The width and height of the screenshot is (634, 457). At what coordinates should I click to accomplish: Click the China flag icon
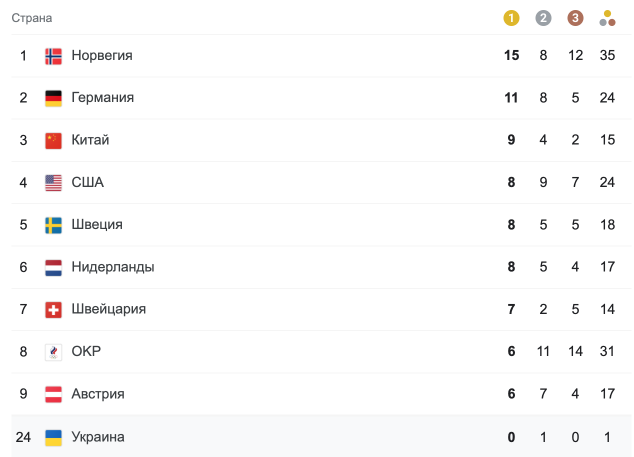click(54, 140)
